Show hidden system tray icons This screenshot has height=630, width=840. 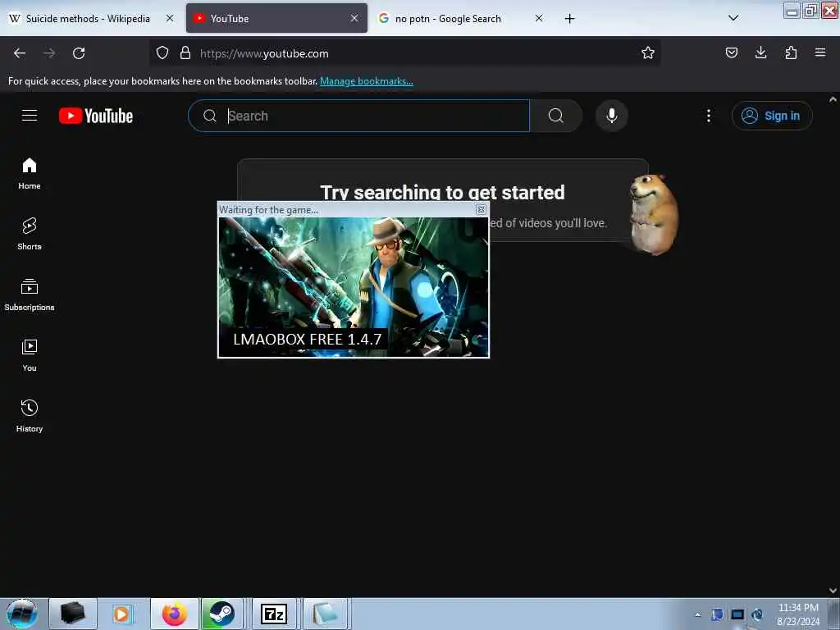click(697, 614)
